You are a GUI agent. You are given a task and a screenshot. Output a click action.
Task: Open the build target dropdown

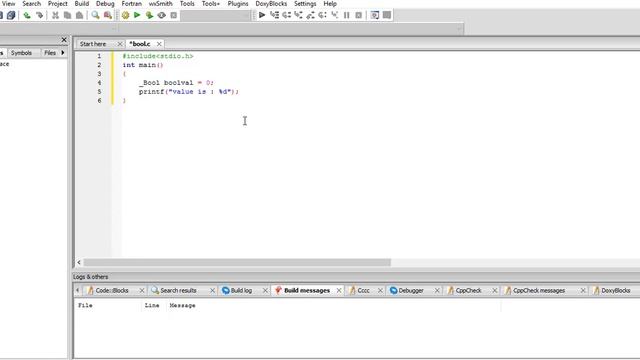tap(216, 15)
